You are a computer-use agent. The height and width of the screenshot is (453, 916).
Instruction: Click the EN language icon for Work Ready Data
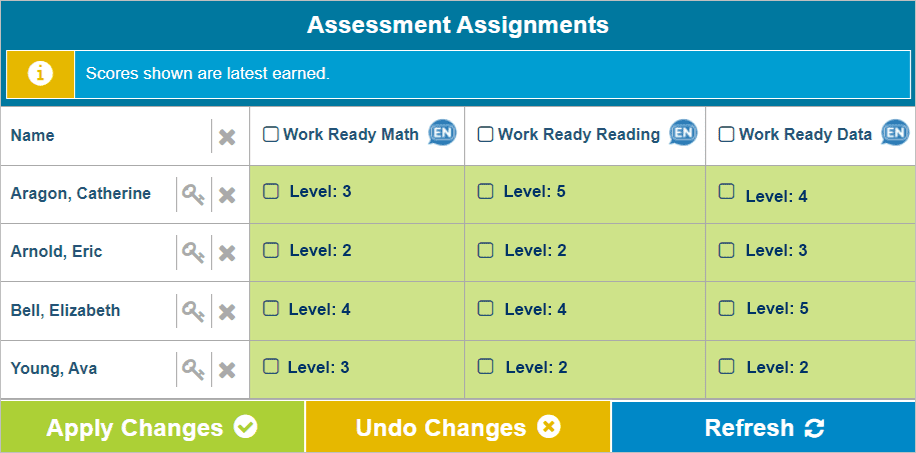coord(895,133)
